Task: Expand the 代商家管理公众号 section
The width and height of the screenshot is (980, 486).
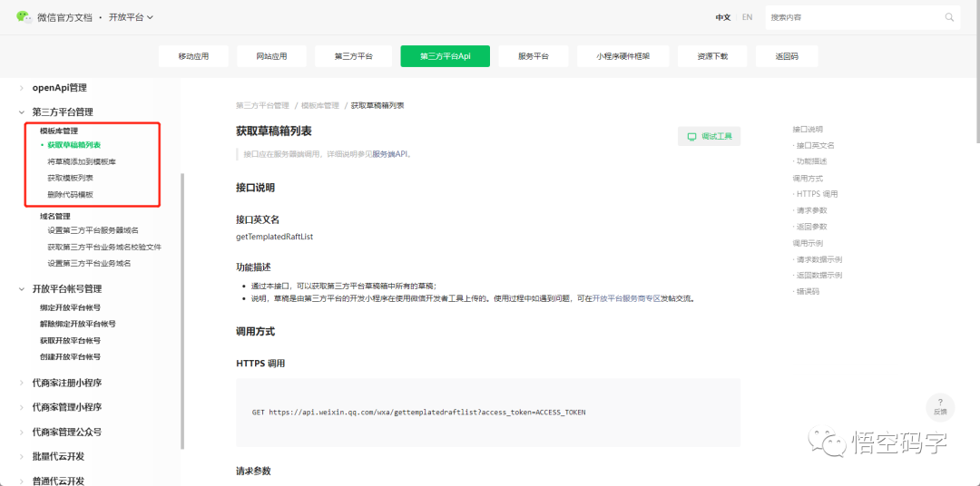Action: click(x=22, y=432)
